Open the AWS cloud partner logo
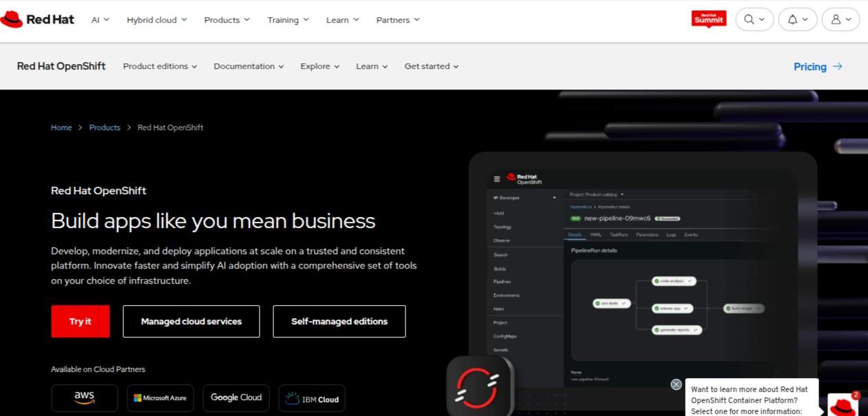The width and height of the screenshot is (868, 416). coord(85,398)
